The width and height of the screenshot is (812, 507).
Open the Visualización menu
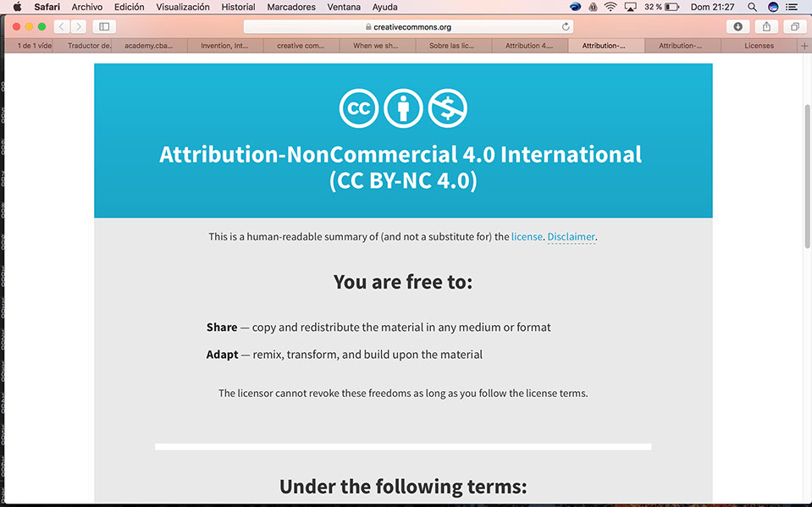tap(183, 7)
